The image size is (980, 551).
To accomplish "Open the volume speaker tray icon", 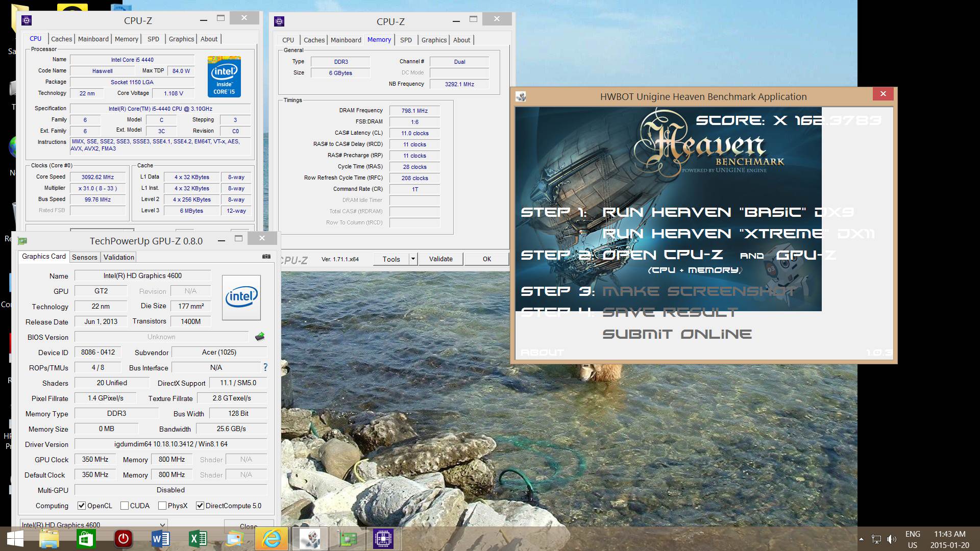I will (x=892, y=539).
